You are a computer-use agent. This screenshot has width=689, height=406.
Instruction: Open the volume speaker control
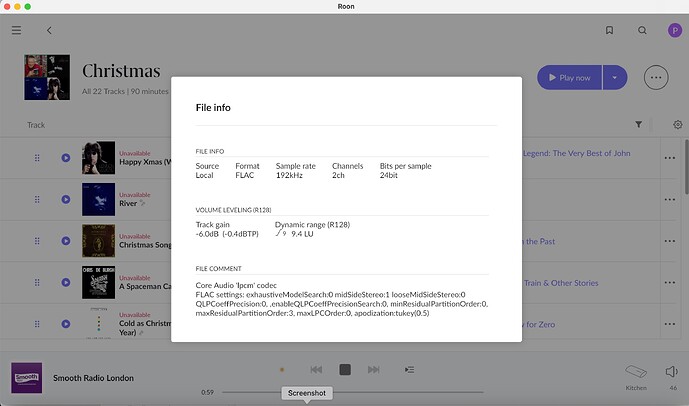tap(672, 372)
